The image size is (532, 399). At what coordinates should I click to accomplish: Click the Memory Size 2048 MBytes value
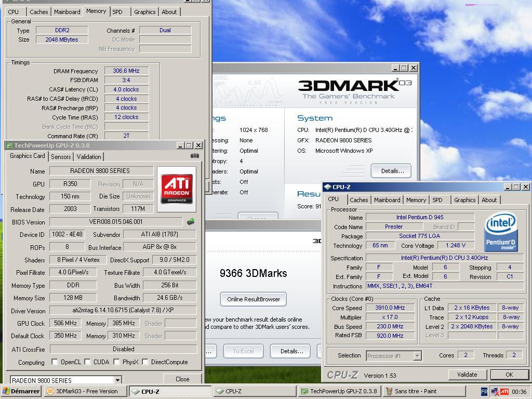pos(62,39)
